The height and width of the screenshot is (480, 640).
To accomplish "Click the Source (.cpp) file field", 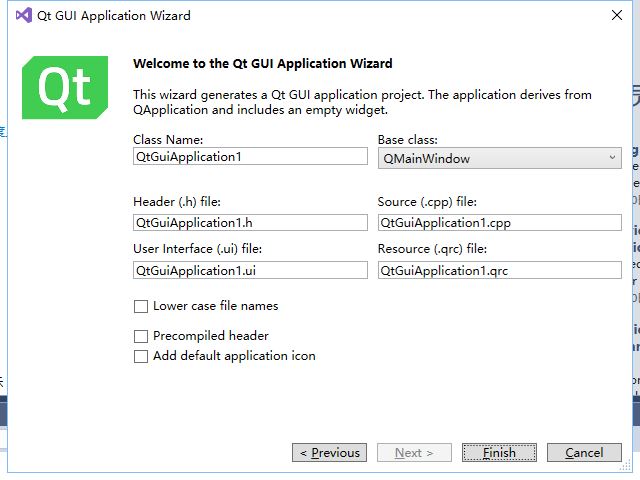I will pyautogui.click(x=499, y=222).
